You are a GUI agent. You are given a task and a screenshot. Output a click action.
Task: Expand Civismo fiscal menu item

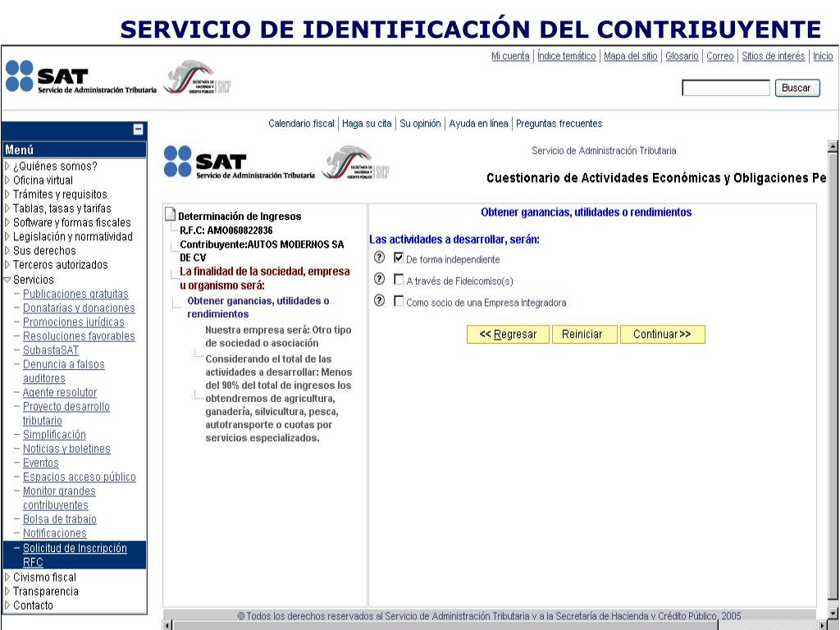(x=7, y=577)
